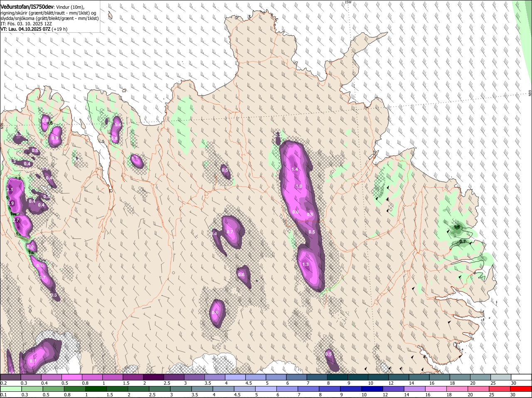Pick the medium green 0.5 swatch in the lower legend row
This screenshot has width=532, height=398.
(x=53, y=389)
